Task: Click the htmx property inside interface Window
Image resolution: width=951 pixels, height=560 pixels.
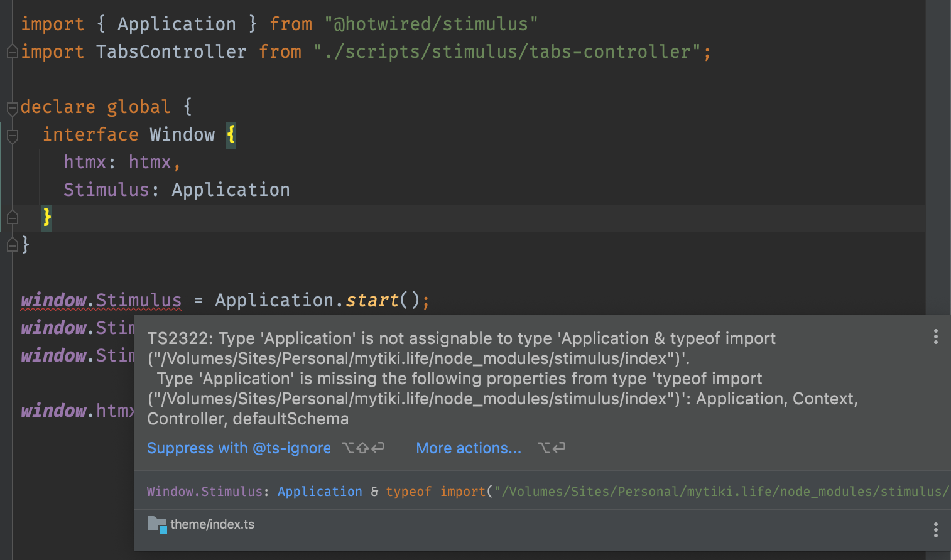Action: [x=84, y=162]
